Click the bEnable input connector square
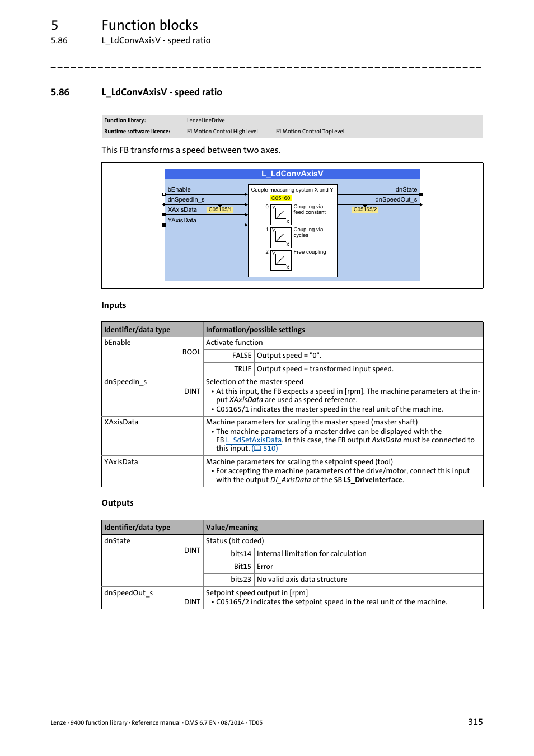534x756 pixels. [163, 194]
